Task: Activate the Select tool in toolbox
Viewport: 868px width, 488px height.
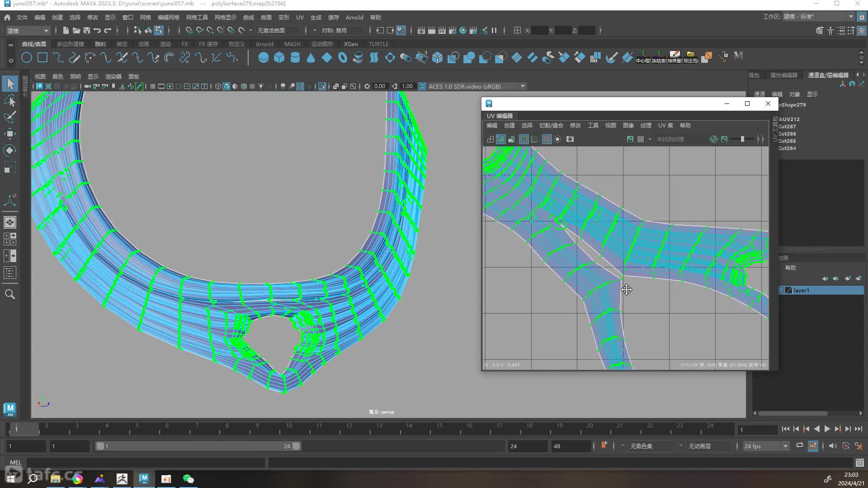Action: pos(10,84)
